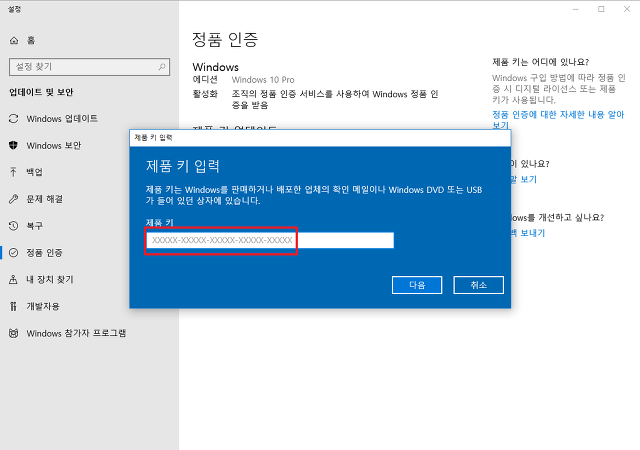640x450 pixels.
Task: Click the 정품 인증 page heading
Action: [225, 40]
